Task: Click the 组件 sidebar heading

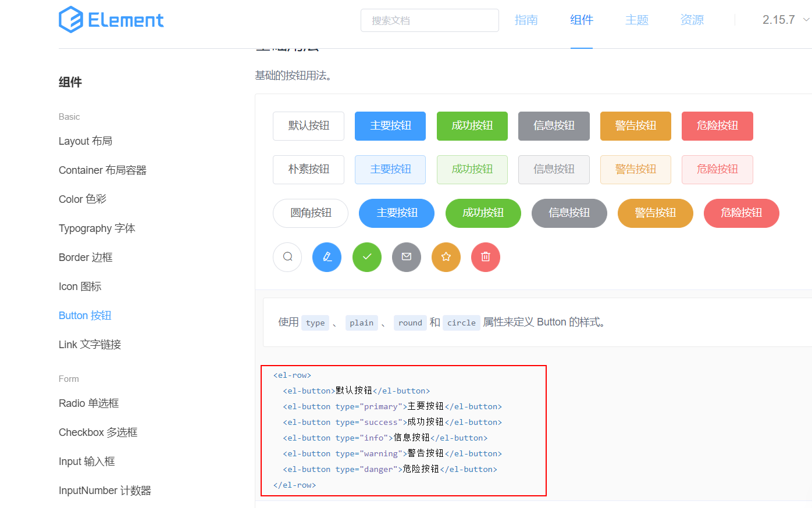Action: tap(70, 82)
